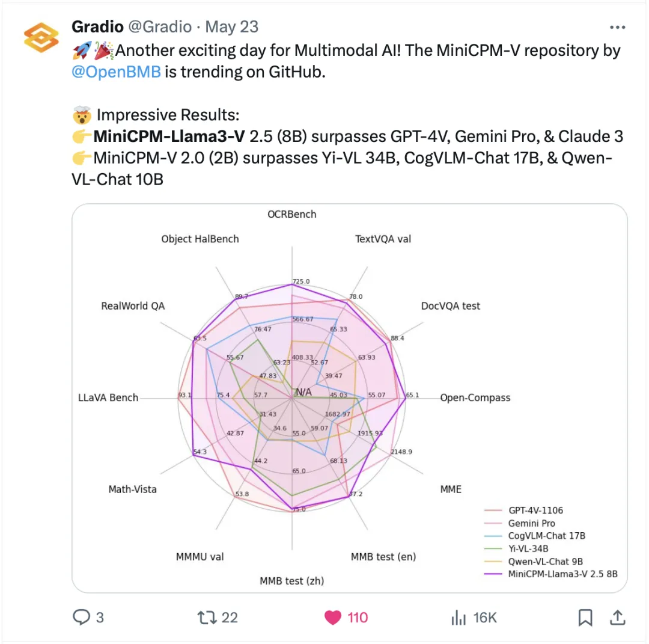Click the rocket emoji in tweet text
The height and width of the screenshot is (644, 649).
point(82,51)
